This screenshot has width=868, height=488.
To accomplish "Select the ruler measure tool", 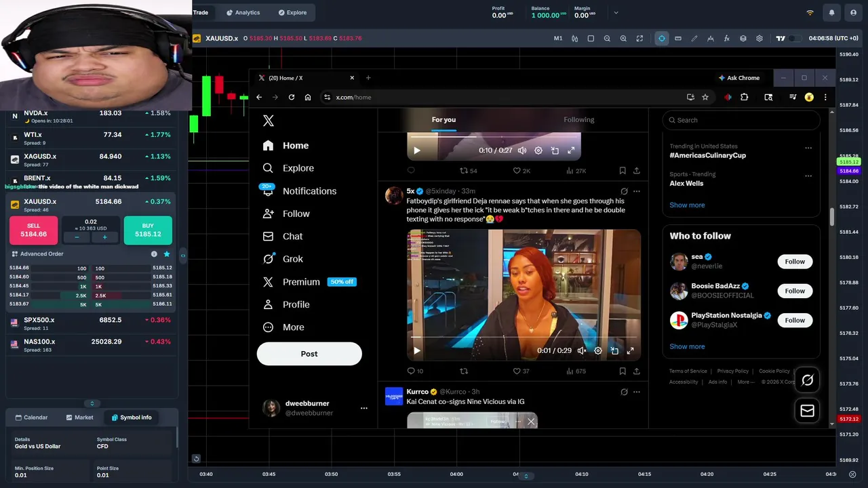I will [x=678, y=39].
